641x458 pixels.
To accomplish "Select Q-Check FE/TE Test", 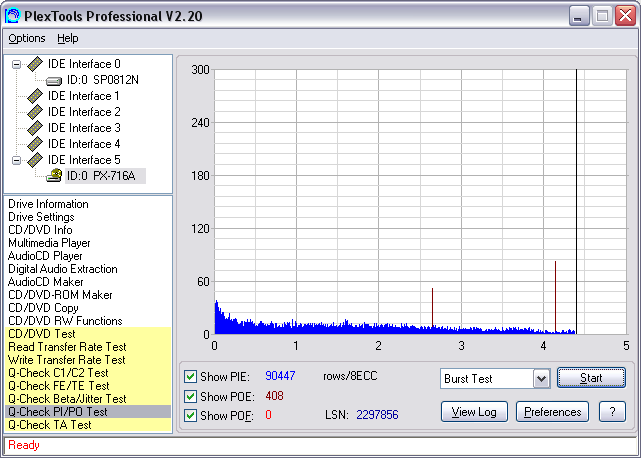I will click(88, 386).
